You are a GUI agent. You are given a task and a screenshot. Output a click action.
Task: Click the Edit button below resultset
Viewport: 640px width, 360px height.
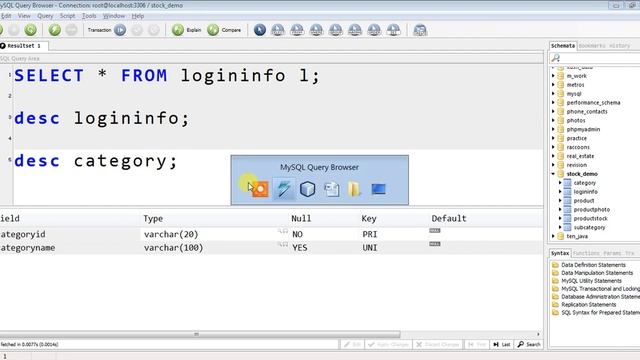[x=352, y=344]
